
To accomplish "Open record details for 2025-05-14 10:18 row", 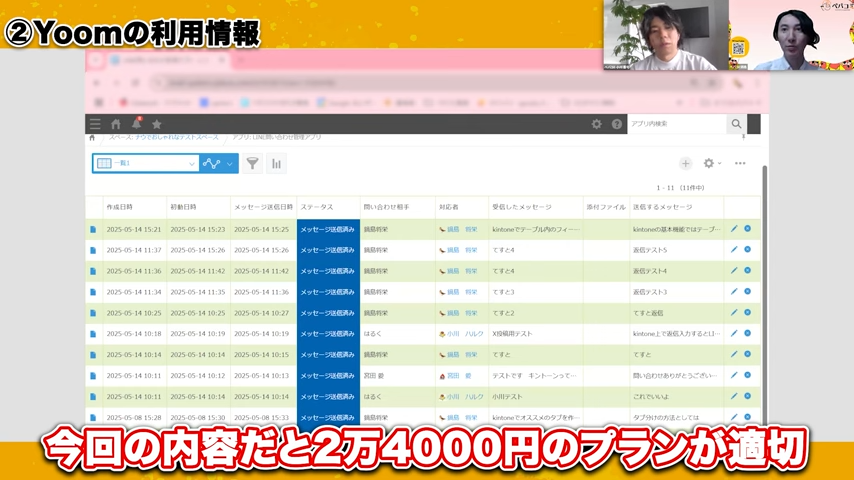I will [x=93, y=334].
